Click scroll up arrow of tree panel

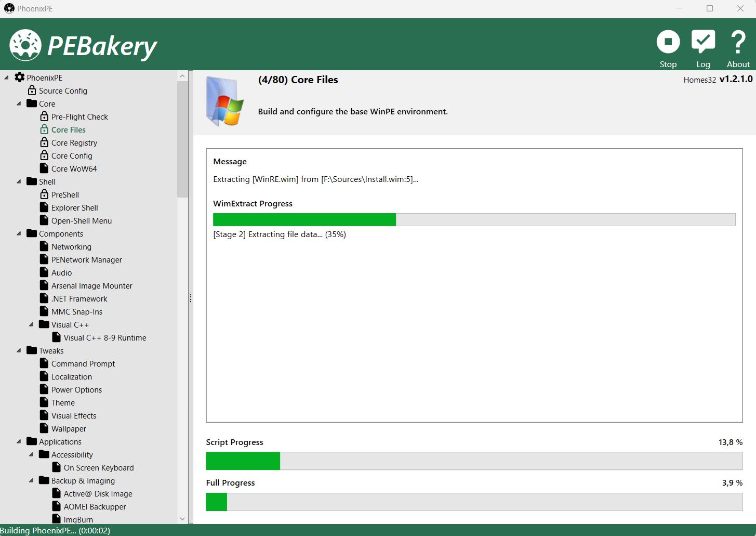click(x=182, y=76)
